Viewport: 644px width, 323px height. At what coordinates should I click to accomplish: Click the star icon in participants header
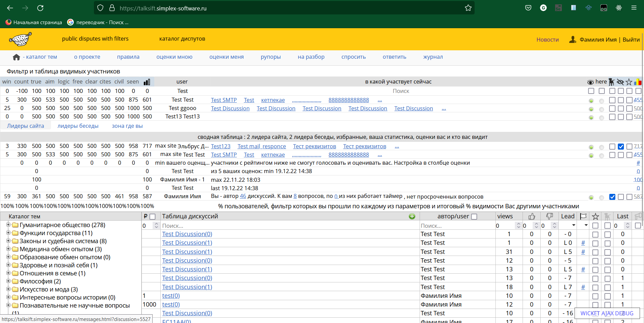coord(629,82)
